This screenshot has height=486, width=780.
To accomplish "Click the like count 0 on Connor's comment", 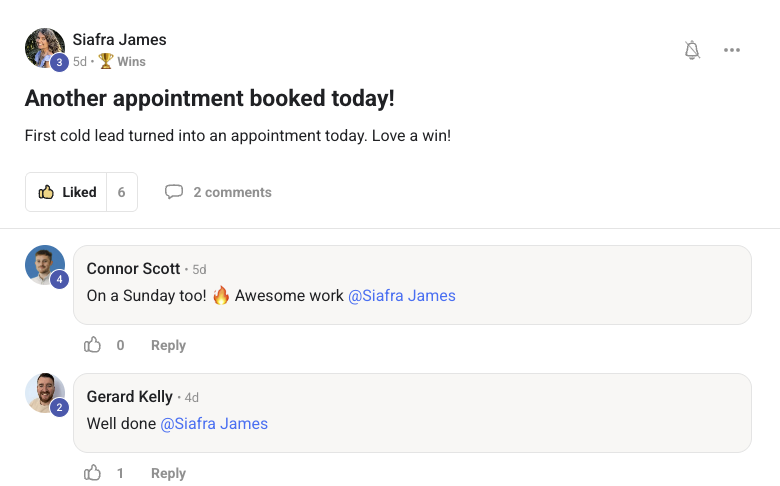I will (x=120, y=345).
